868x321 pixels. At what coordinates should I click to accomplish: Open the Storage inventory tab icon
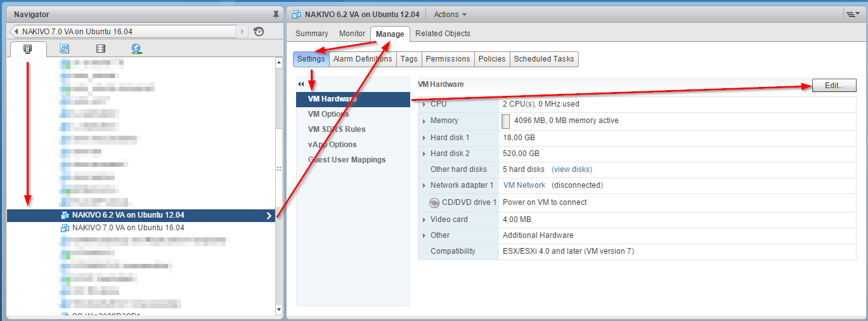[100, 49]
